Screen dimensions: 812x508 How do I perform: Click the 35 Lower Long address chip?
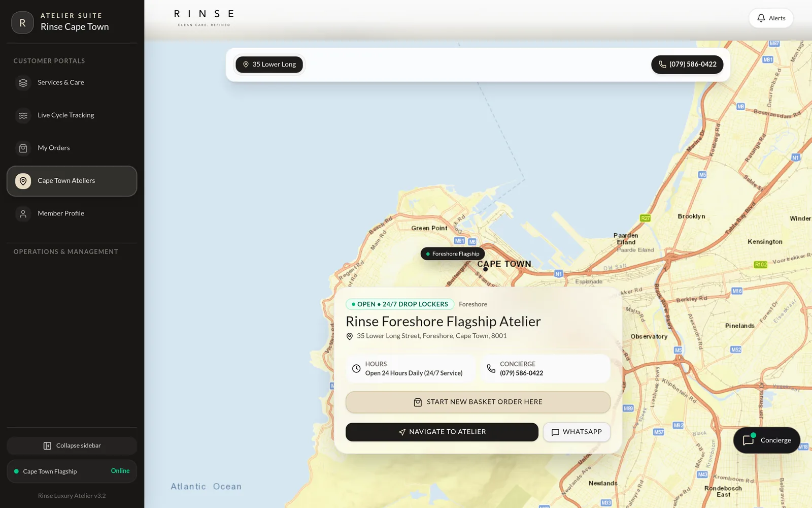coord(269,65)
